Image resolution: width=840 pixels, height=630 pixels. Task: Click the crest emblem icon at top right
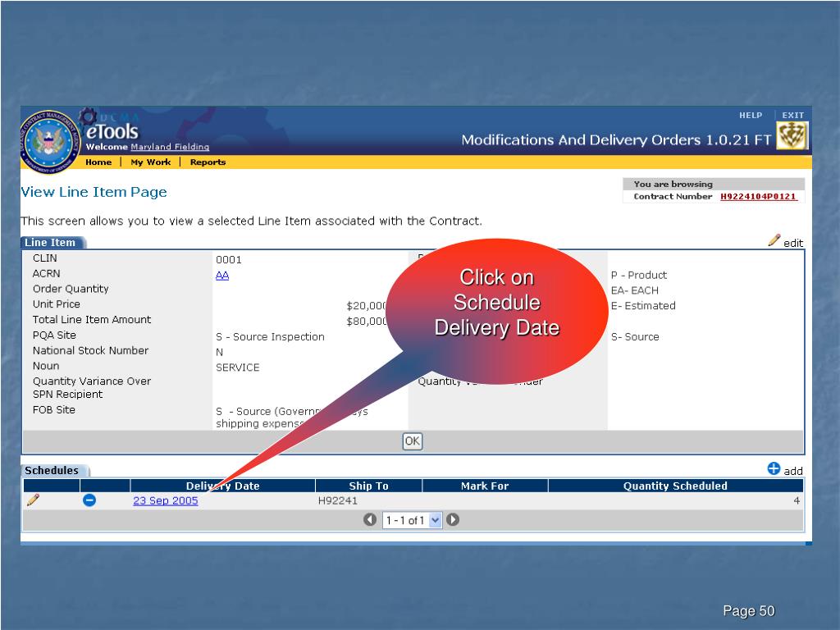[x=792, y=137]
